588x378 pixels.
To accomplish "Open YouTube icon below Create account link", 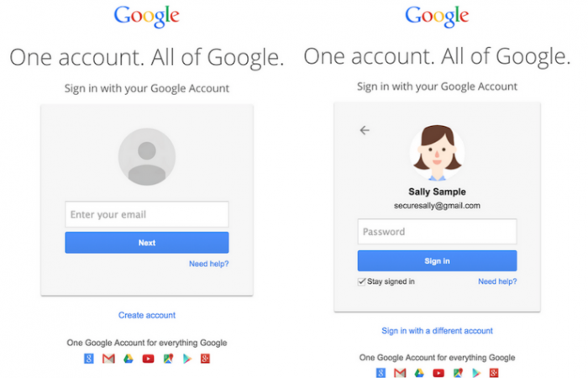I will (147, 359).
